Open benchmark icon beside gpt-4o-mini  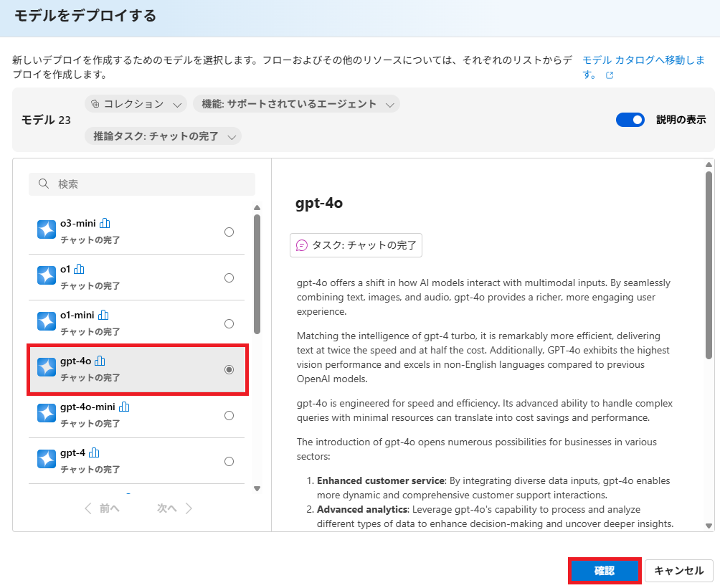[x=124, y=407]
